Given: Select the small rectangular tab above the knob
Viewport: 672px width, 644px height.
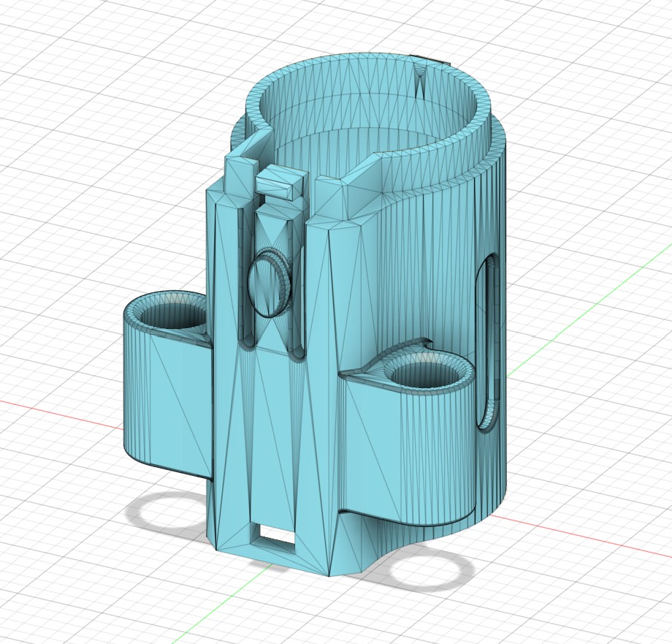Looking at the screenshot, I should (x=280, y=181).
